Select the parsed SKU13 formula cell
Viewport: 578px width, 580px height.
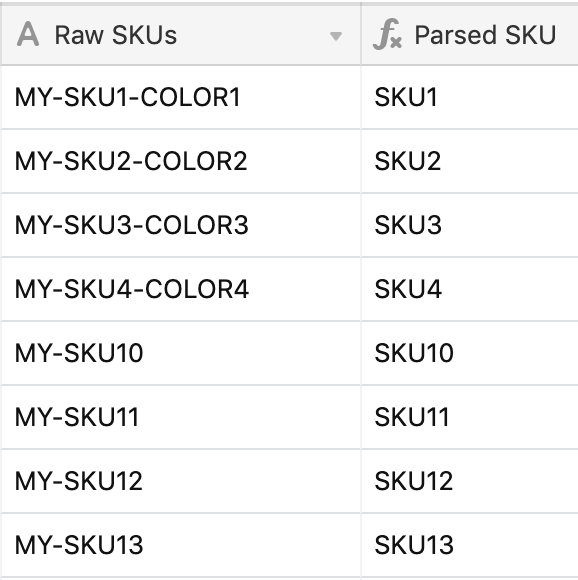coord(470,546)
